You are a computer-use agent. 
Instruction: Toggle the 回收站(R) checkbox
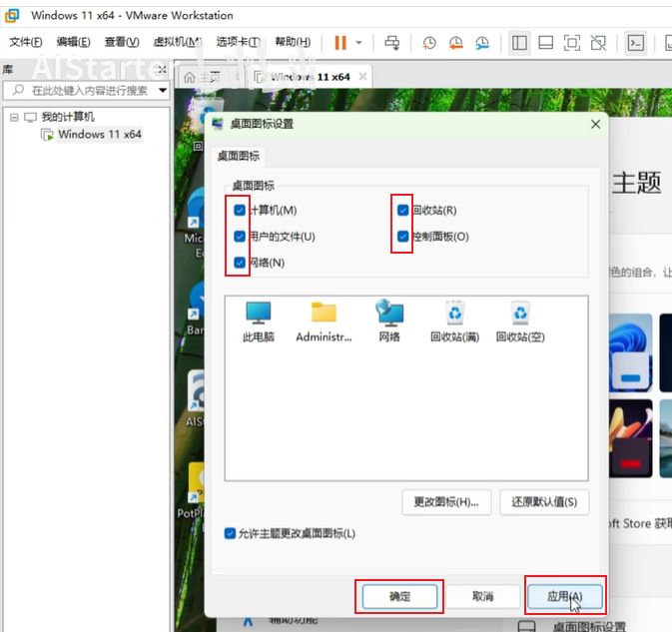(403, 211)
